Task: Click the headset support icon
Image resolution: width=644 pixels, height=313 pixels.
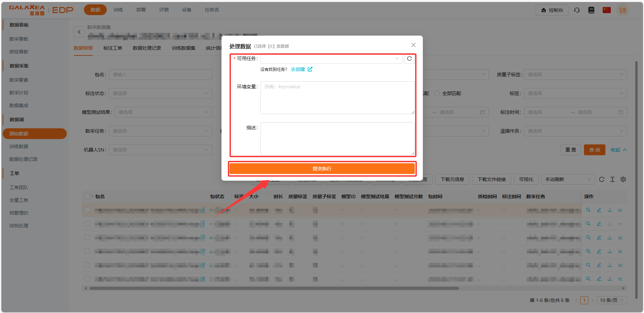Action: click(577, 10)
